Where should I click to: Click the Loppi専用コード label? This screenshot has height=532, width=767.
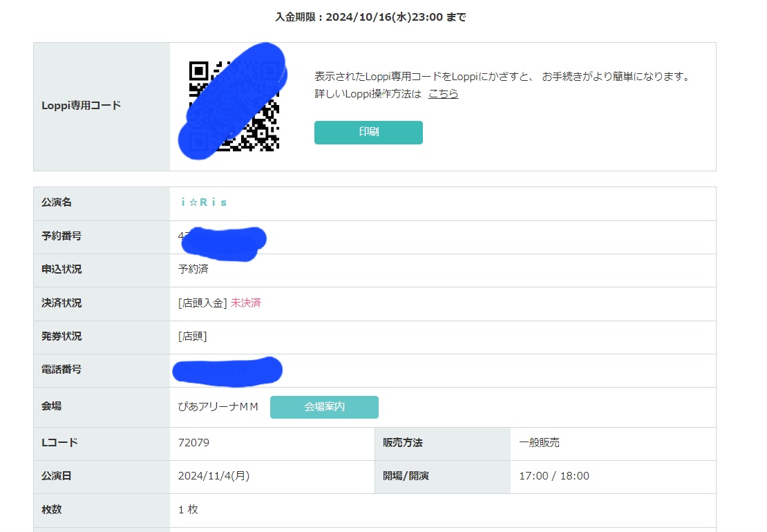click(82, 106)
